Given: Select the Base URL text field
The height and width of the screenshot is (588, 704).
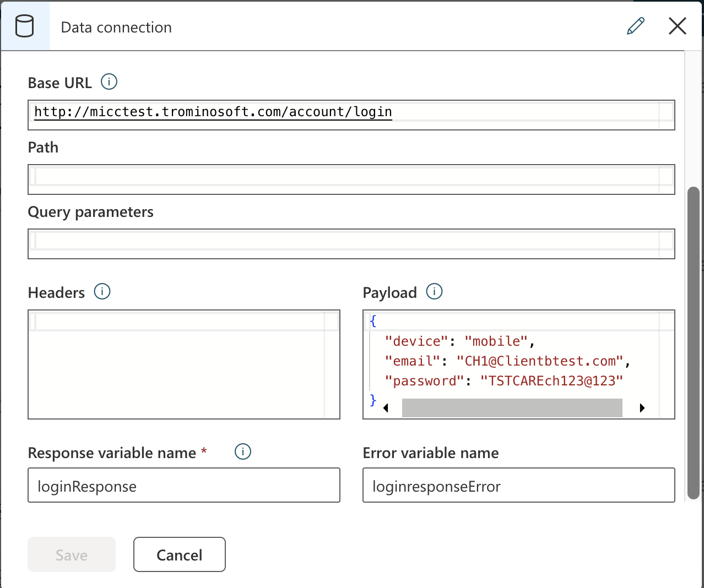Looking at the screenshot, I should [351, 114].
